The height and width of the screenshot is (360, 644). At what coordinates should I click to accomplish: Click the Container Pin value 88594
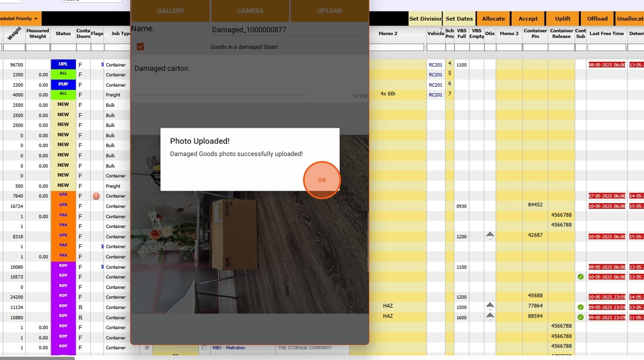tap(535, 316)
